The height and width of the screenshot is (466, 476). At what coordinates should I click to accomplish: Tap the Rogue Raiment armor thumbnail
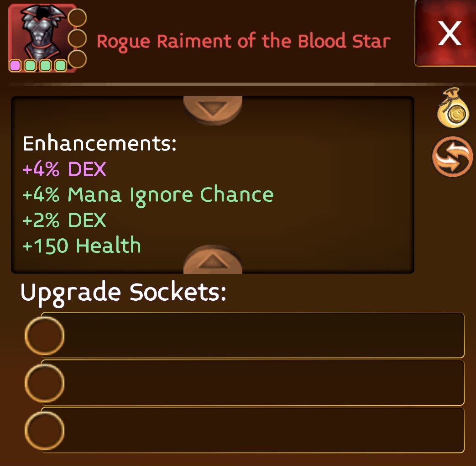(x=42, y=38)
